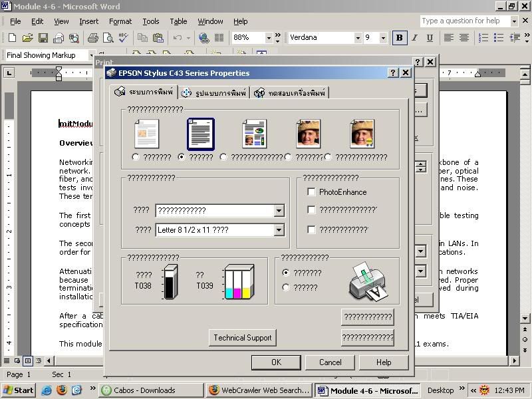
Task: Click the Insert Hyperlink globe icon
Action: click(x=204, y=38)
